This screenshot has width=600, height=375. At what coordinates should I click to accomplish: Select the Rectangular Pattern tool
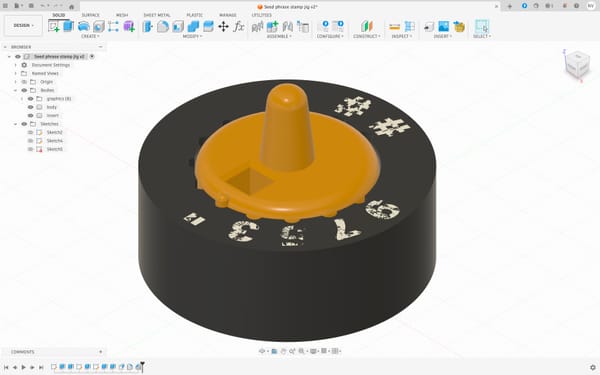coord(113,26)
